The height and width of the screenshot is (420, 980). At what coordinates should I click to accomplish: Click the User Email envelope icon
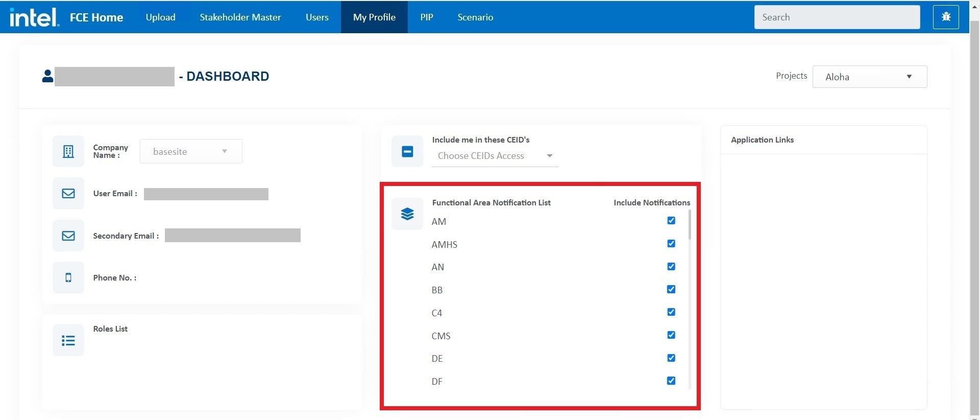pyautogui.click(x=68, y=193)
